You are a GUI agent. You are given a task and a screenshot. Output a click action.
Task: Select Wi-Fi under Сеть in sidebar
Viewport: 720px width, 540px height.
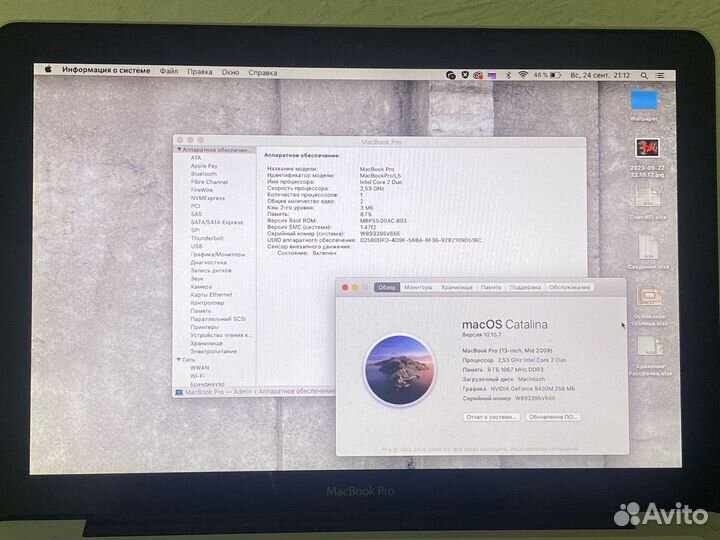click(x=197, y=376)
